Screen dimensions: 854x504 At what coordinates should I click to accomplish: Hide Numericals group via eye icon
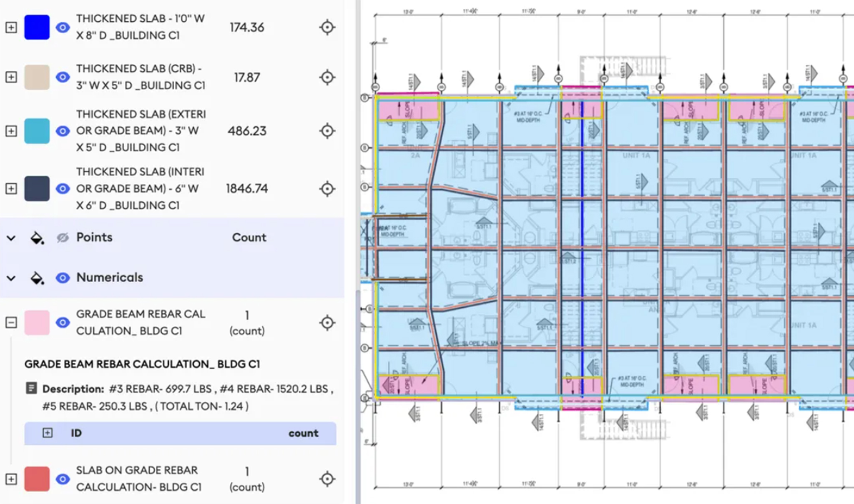pyautogui.click(x=63, y=278)
